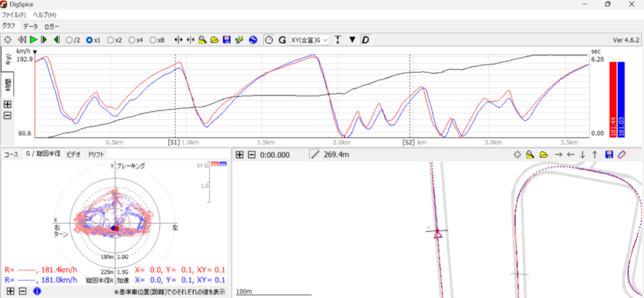Open the XY(合算)G dropdown

pos(309,40)
